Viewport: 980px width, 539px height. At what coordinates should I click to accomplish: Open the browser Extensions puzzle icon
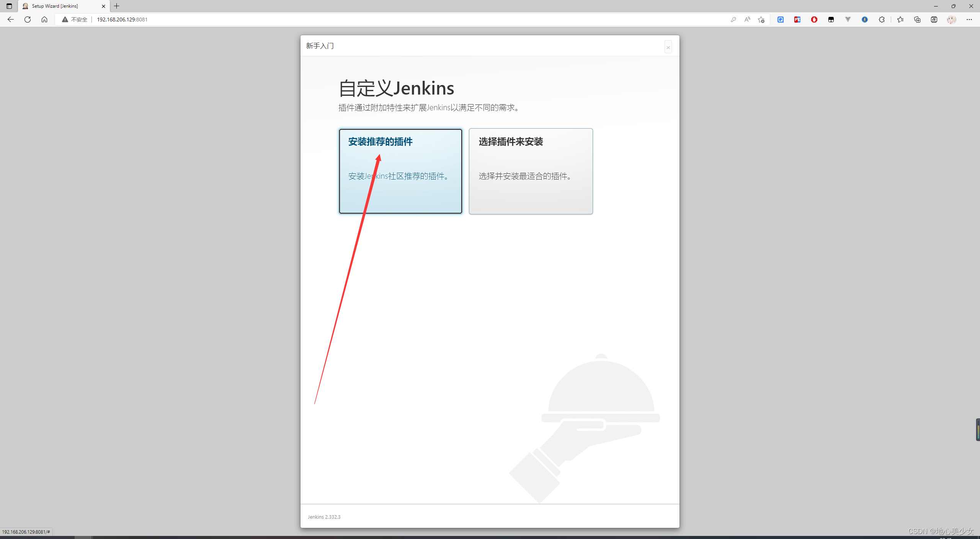pos(882,19)
